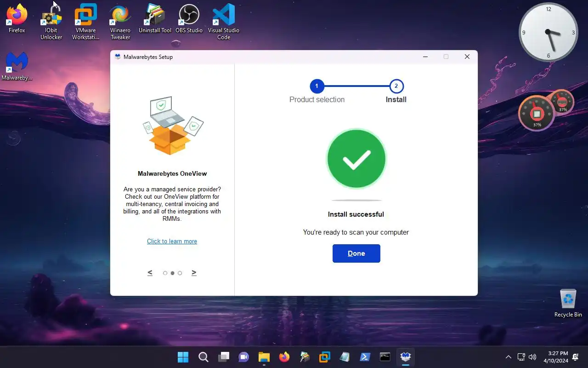The height and width of the screenshot is (368, 588).
Task: Open the Click to learn more link
Action: 172,241
